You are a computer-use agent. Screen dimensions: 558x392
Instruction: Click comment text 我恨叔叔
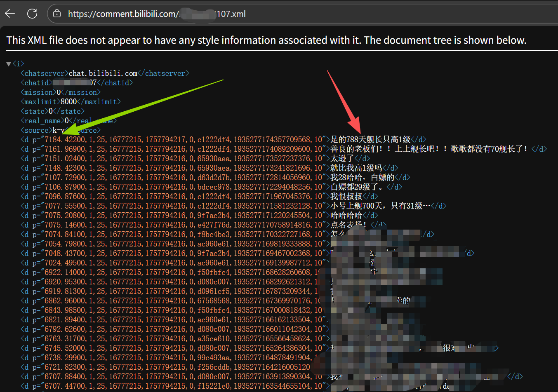(346, 197)
